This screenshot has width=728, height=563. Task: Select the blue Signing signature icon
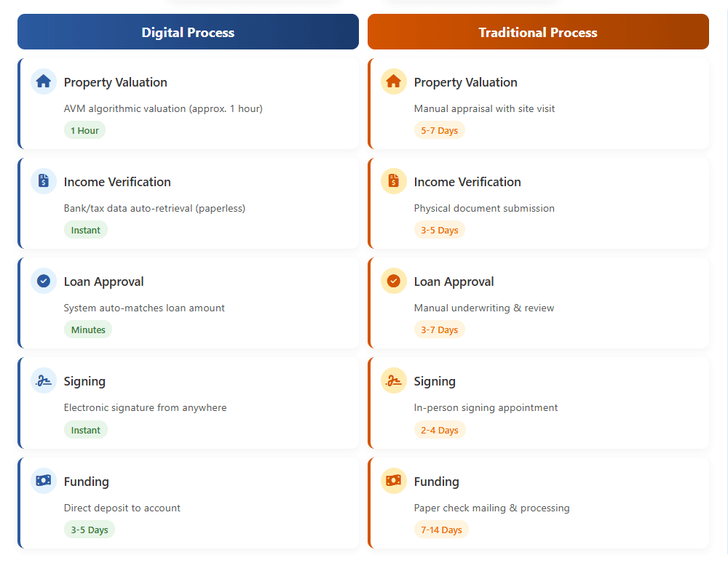click(44, 380)
